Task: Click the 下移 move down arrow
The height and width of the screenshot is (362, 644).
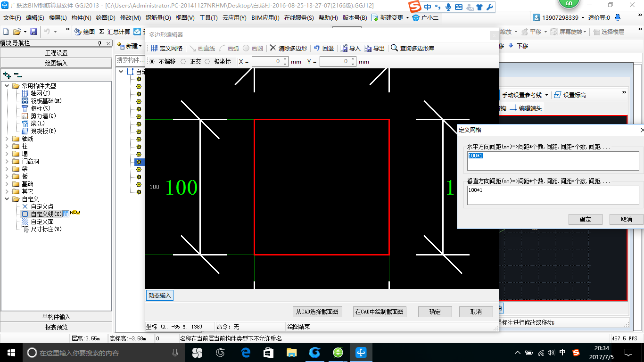Action: click(512, 46)
